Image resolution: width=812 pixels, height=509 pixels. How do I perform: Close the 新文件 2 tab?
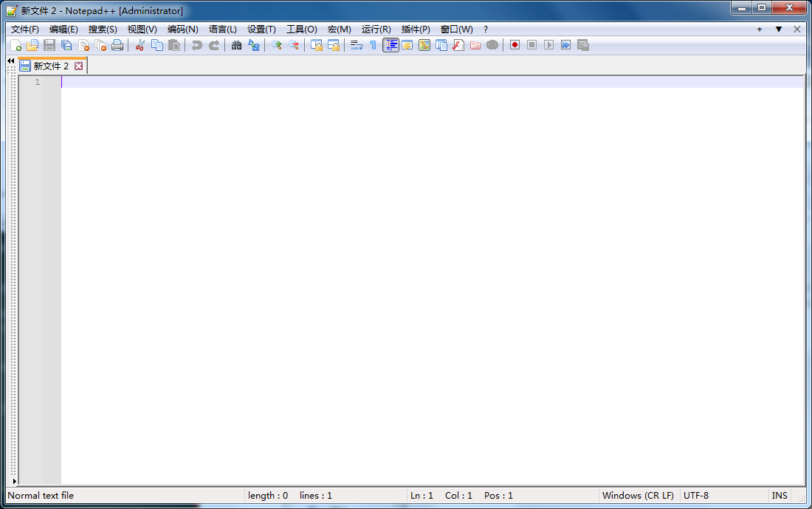(x=79, y=66)
